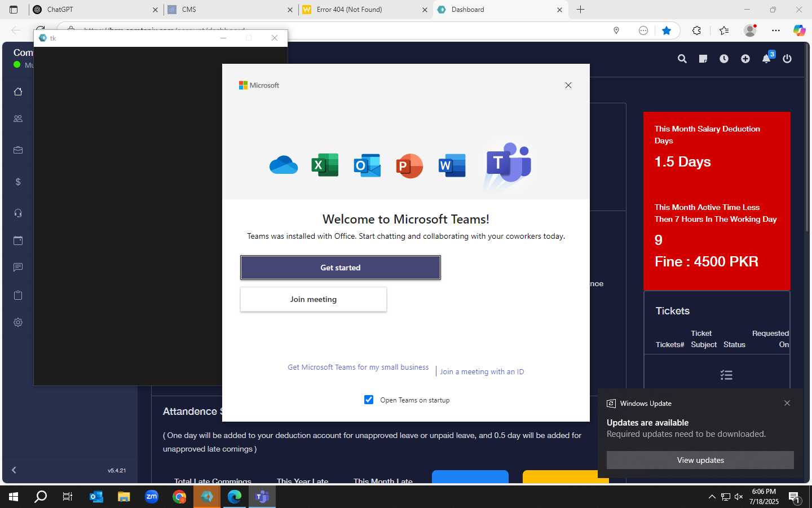Click the plus circle icon in dashboard header
The image size is (812, 508).
[x=745, y=59]
